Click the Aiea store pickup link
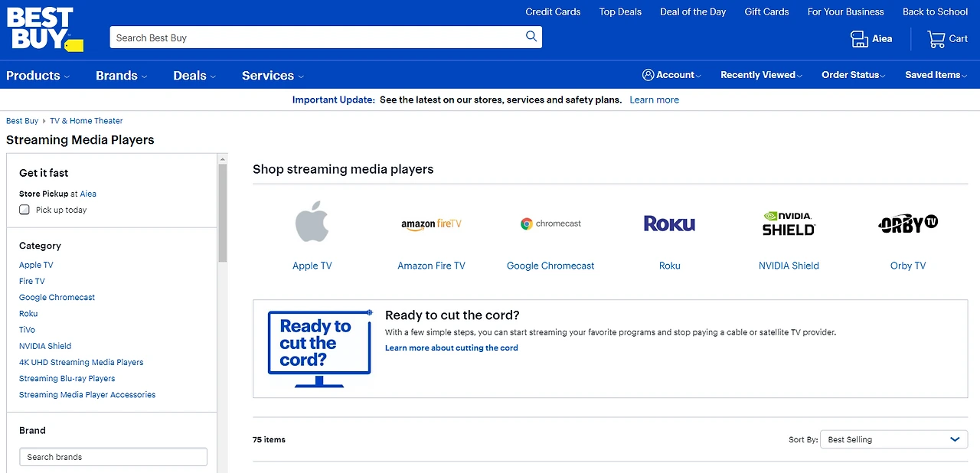Viewport: 980px width, 473px height. pos(88,194)
